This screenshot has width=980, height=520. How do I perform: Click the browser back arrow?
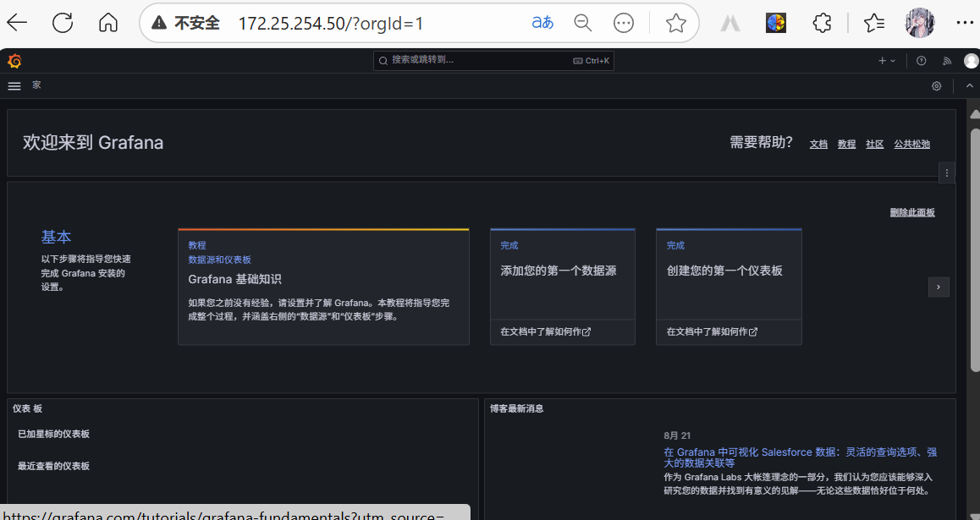click(x=17, y=23)
